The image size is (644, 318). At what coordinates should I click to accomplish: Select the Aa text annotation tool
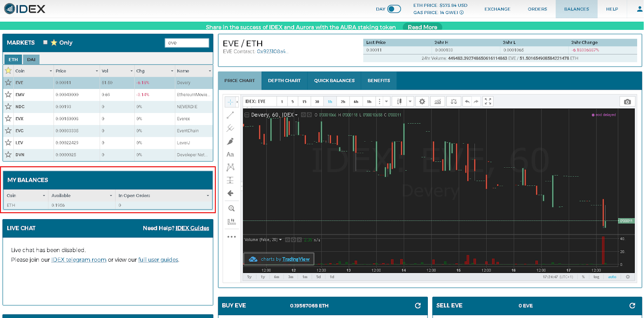(230, 154)
